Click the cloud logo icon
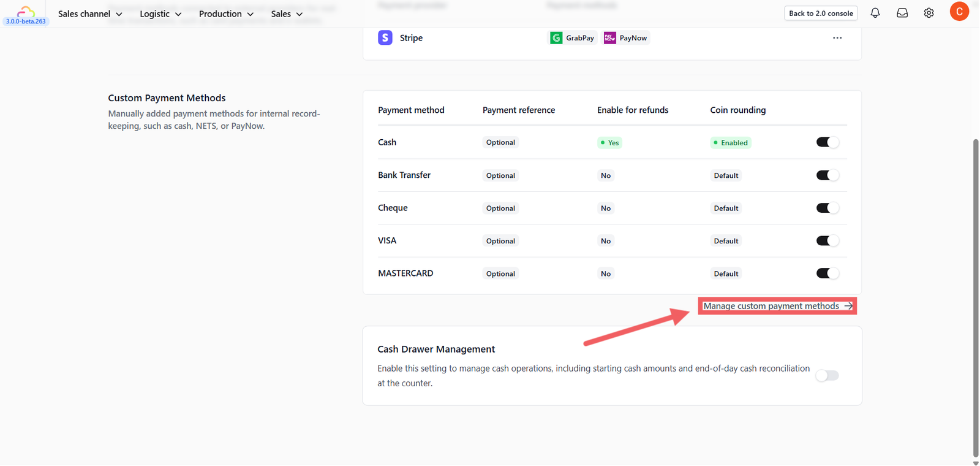The width and height of the screenshot is (980, 466). (x=26, y=11)
